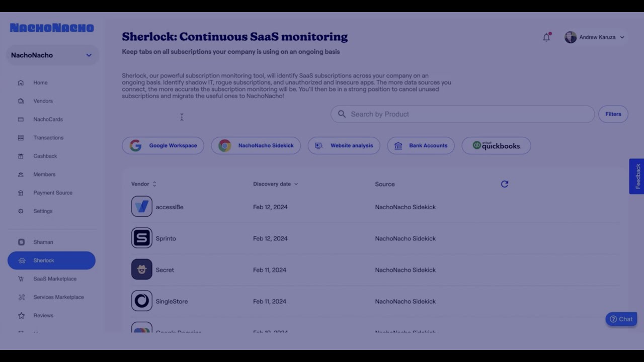Viewport: 644px width, 362px height.
Task: Click the Source column header
Action: [385, 184]
